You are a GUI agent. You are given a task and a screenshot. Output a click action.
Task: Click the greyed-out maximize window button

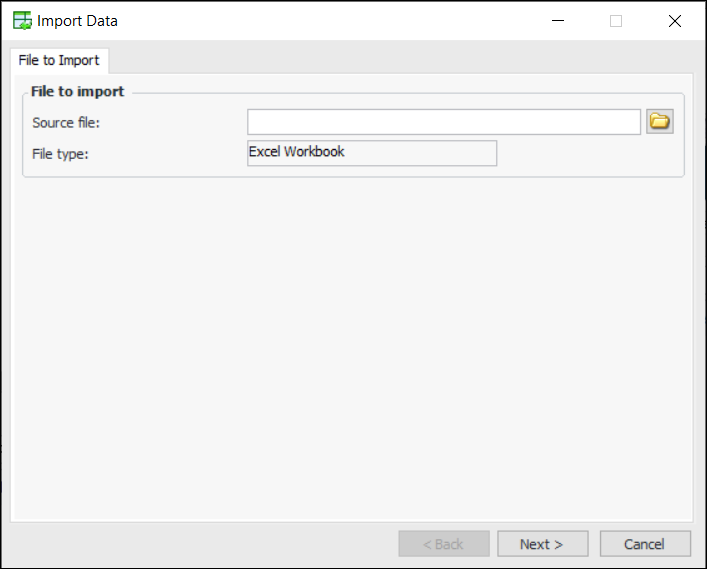[x=616, y=21]
